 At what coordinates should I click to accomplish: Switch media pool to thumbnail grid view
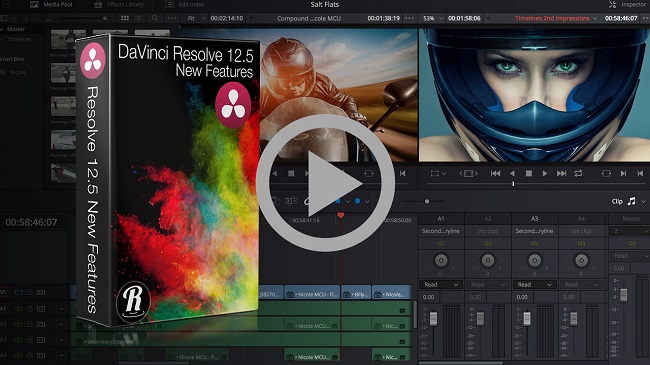tap(125, 18)
